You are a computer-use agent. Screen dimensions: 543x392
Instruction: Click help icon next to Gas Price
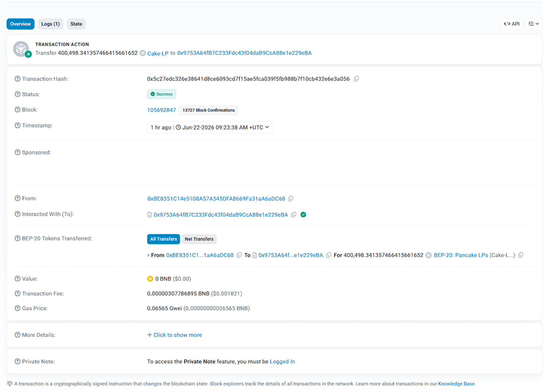tap(17, 308)
